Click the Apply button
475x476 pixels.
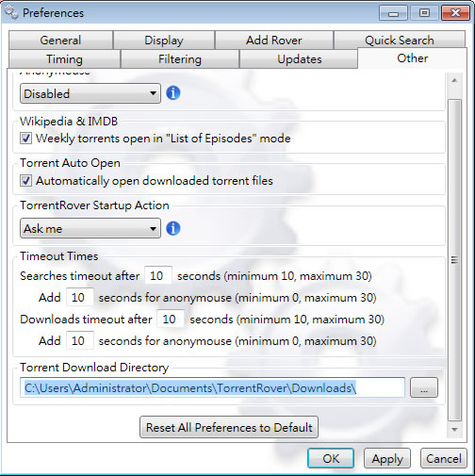pos(387,458)
